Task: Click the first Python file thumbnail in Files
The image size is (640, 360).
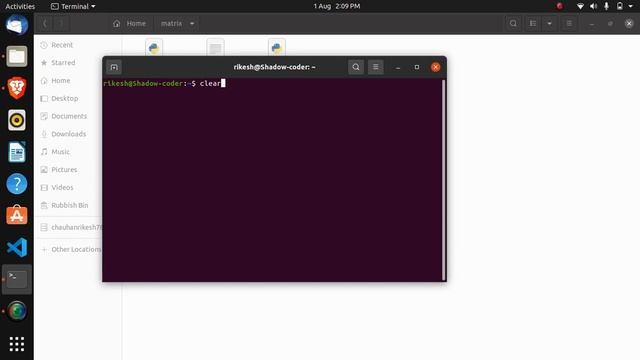Action: (x=154, y=48)
